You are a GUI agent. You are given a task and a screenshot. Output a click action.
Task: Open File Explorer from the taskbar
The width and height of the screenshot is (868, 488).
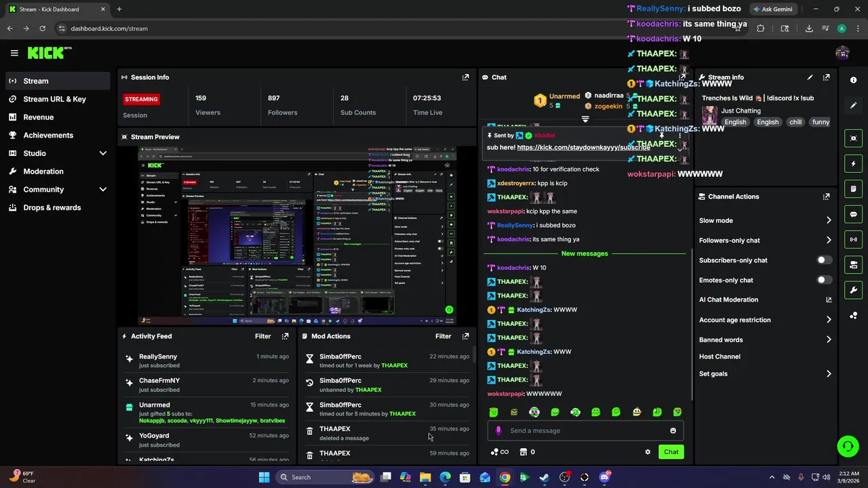pos(425,477)
